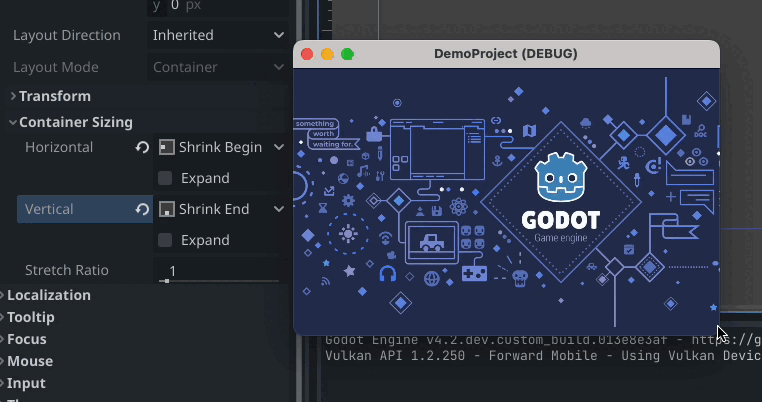Screen dimensions: 762x402
Task: Open the Layout Mode dropdown showing Container
Action: tap(217, 67)
